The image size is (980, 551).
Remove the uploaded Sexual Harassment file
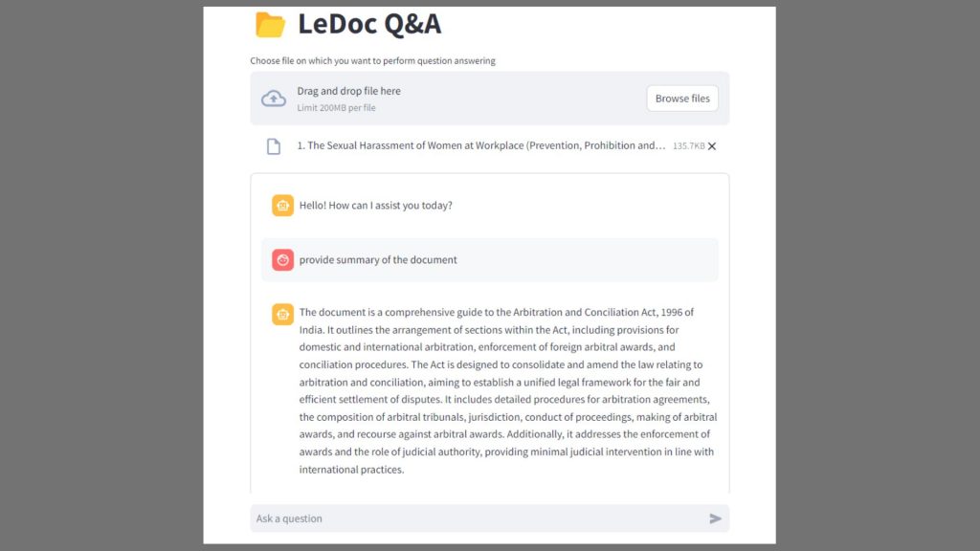(712, 146)
